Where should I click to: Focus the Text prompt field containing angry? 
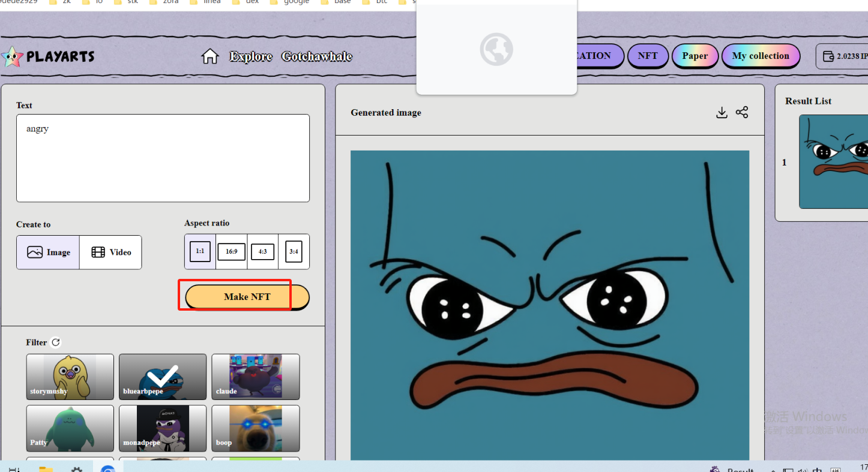pyautogui.click(x=163, y=158)
